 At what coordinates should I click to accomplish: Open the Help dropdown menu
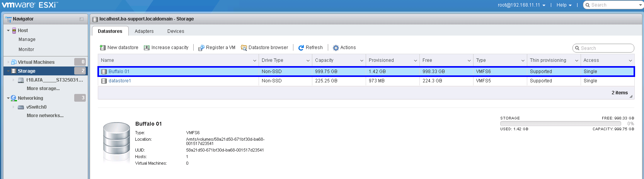tap(564, 5)
